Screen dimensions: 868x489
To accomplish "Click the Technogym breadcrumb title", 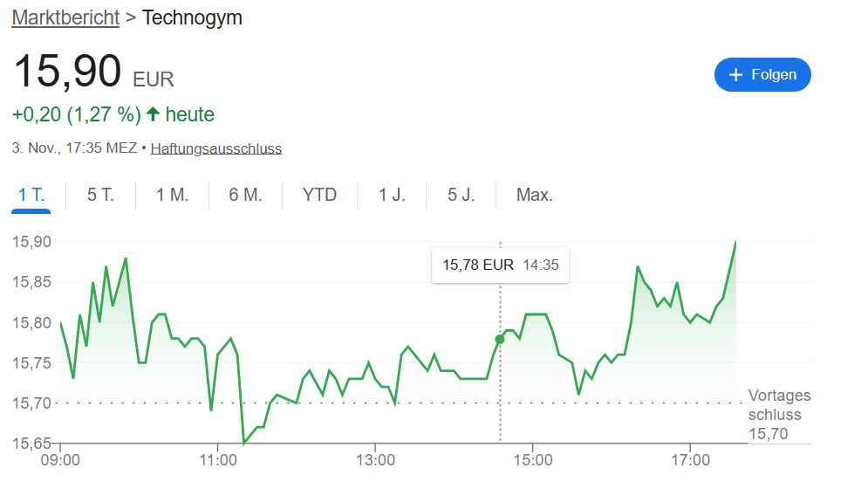I will (x=192, y=17).
